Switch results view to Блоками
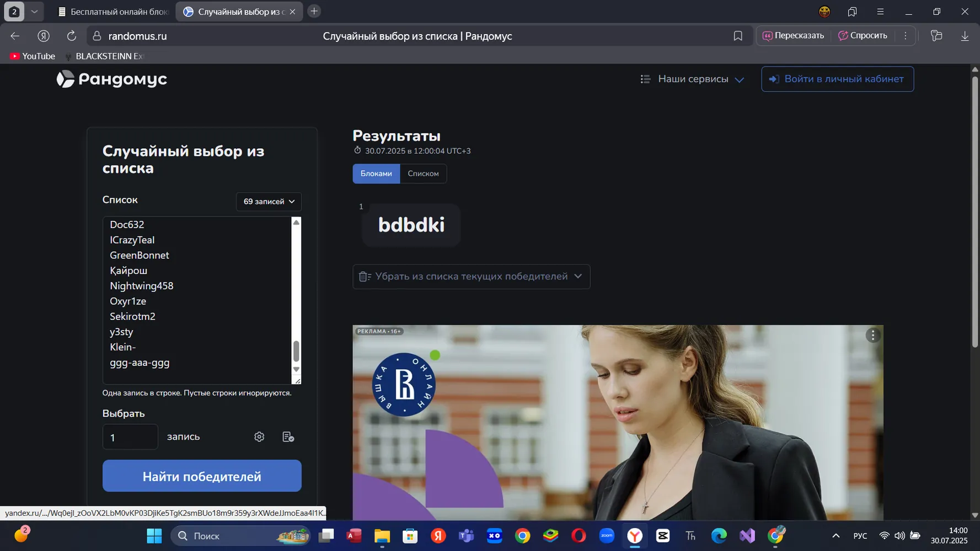980x551 pixels. click(376, 174)
